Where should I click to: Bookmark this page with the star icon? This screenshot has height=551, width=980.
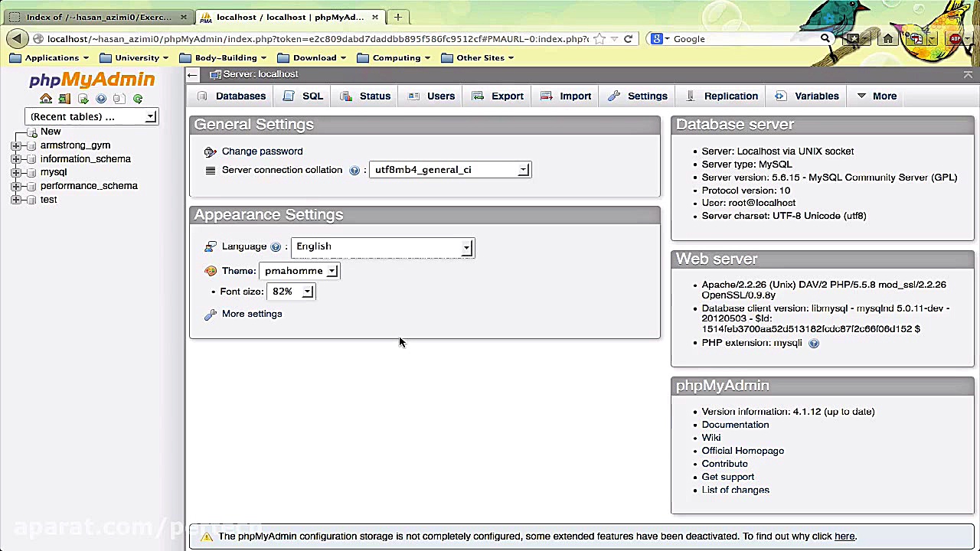coord(599,39)
